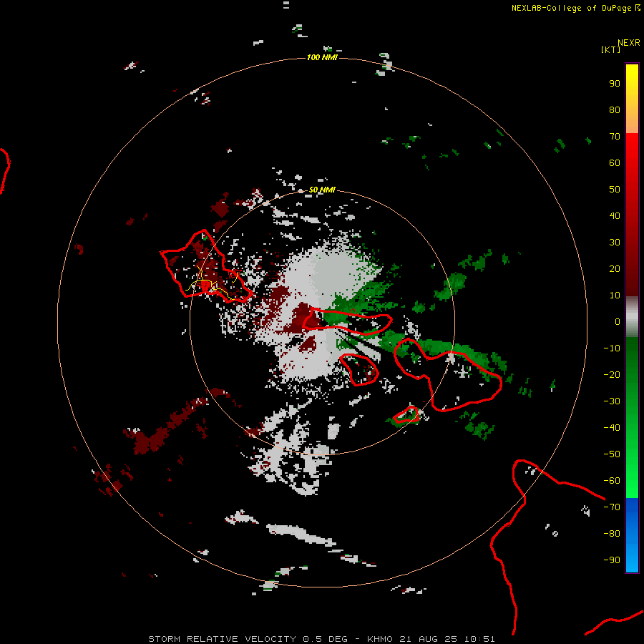Click the "20" scale value

pyautogui.click(x=615, y=269)
